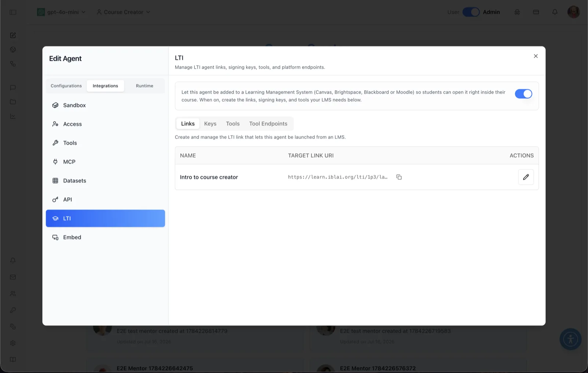Open the book icon at rail bottom
This screenshot has width=588, height=373.
tap(13, 359)
